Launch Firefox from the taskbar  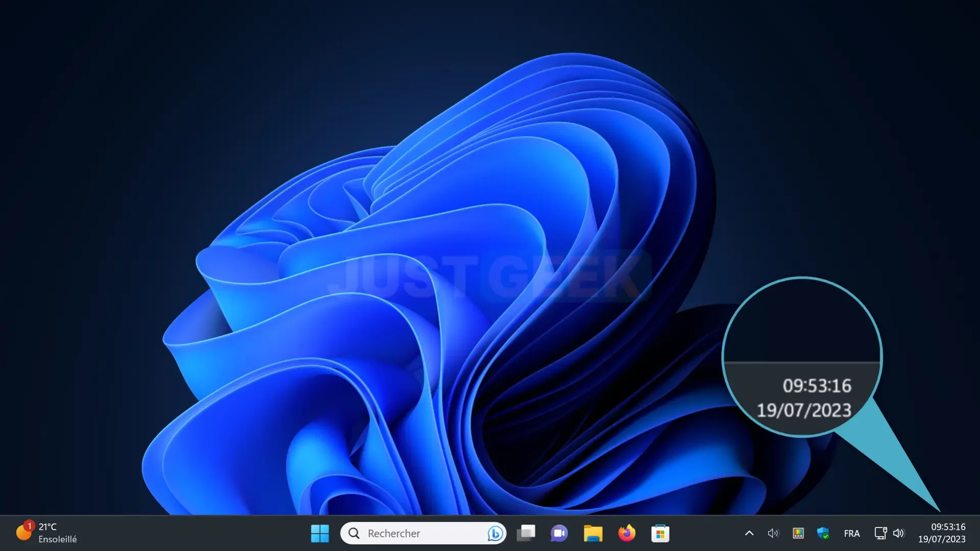[627, 534]
